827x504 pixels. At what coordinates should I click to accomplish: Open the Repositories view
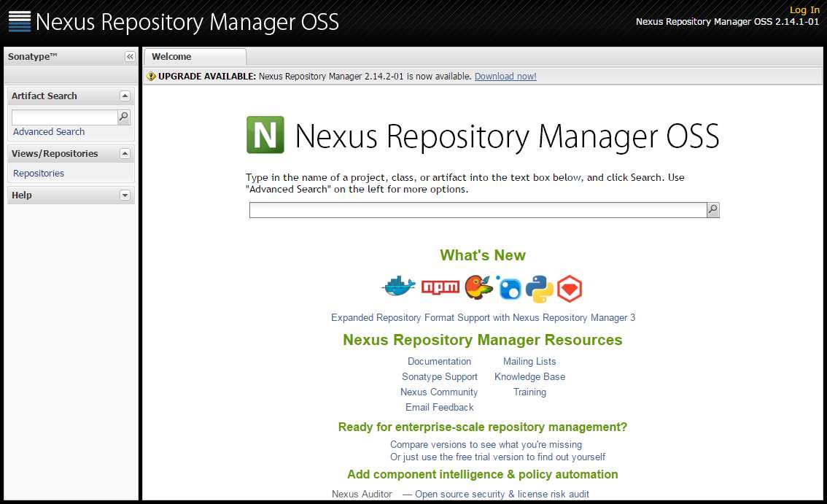(x=39, y=173)
